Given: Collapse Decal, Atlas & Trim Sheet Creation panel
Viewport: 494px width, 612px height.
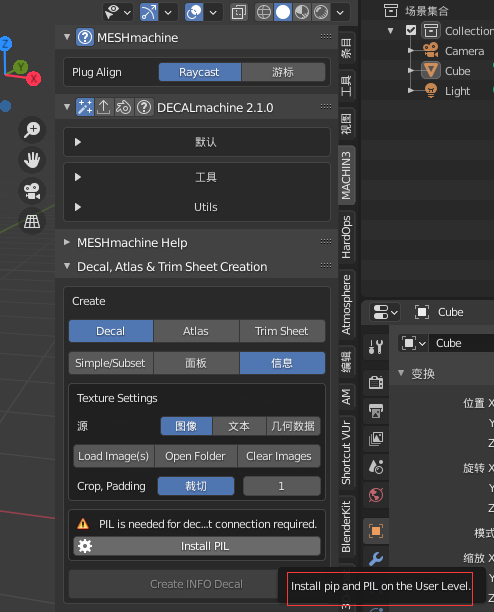Looking at the screenshot, I should tap(67, 266).
